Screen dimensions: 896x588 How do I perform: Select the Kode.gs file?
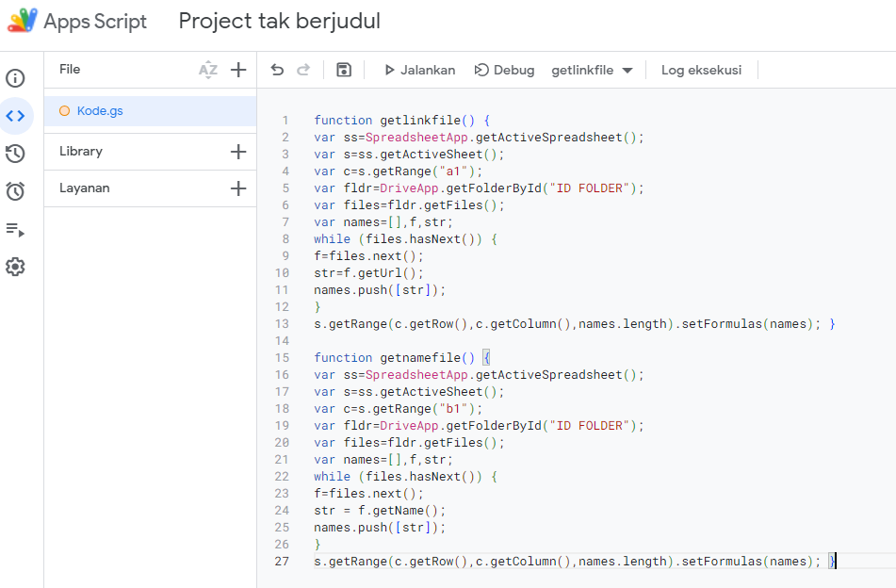(x=151, y=111)
